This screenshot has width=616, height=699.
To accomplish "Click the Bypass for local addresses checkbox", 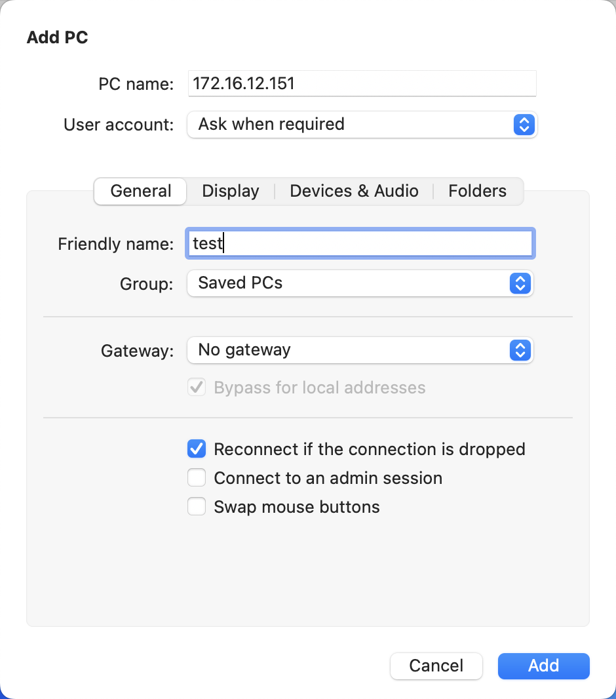I will (x=196, y=387).
